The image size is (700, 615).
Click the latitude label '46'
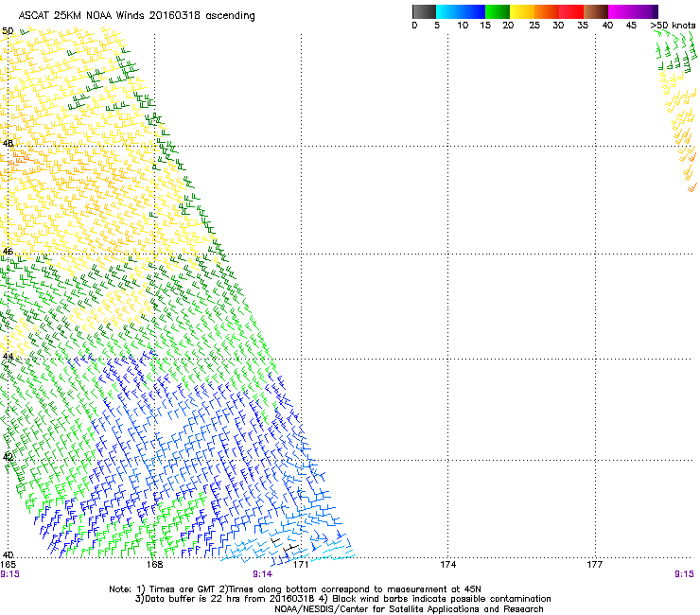pyautogui.click(x=8, y=252)
